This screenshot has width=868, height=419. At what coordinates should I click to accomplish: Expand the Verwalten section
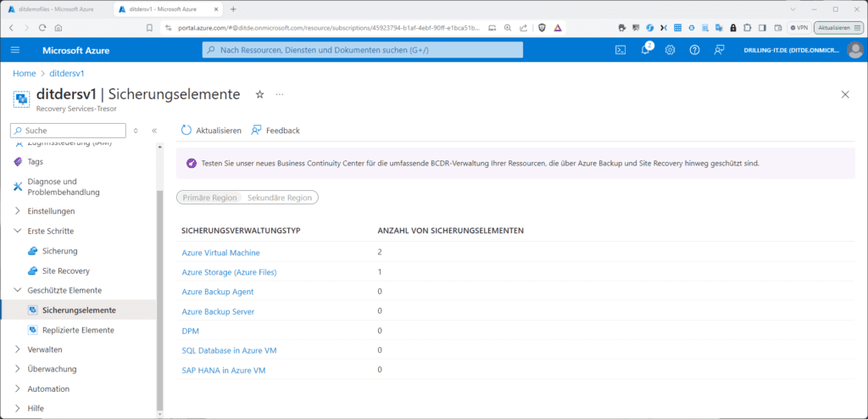[17, 349]
